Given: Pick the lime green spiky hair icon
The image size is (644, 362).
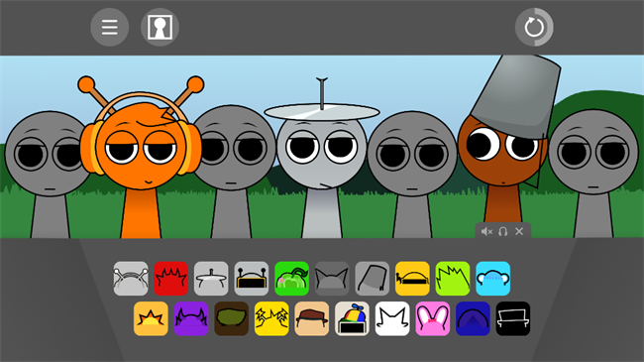Looking at the screenshot, I should [x=453, y=279].
